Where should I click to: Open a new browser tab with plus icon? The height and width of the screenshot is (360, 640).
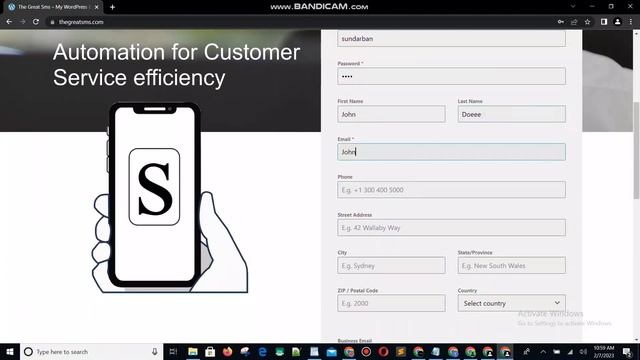pyautogui.click(x=112, y=7)
